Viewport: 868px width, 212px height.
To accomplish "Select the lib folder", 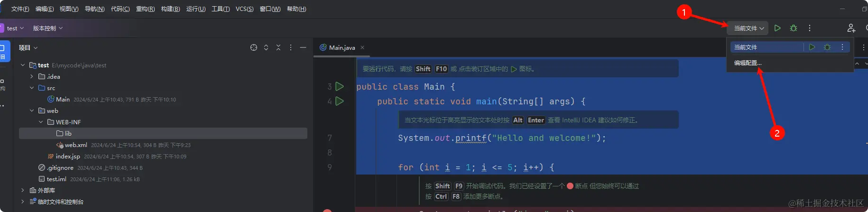I will click(x=163, y=134).
